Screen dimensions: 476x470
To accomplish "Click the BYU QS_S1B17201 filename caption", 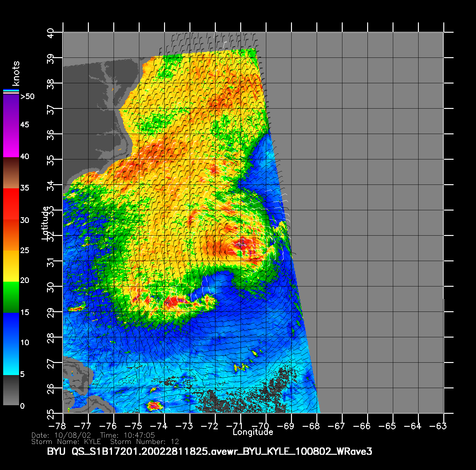I will coord(209,451).
